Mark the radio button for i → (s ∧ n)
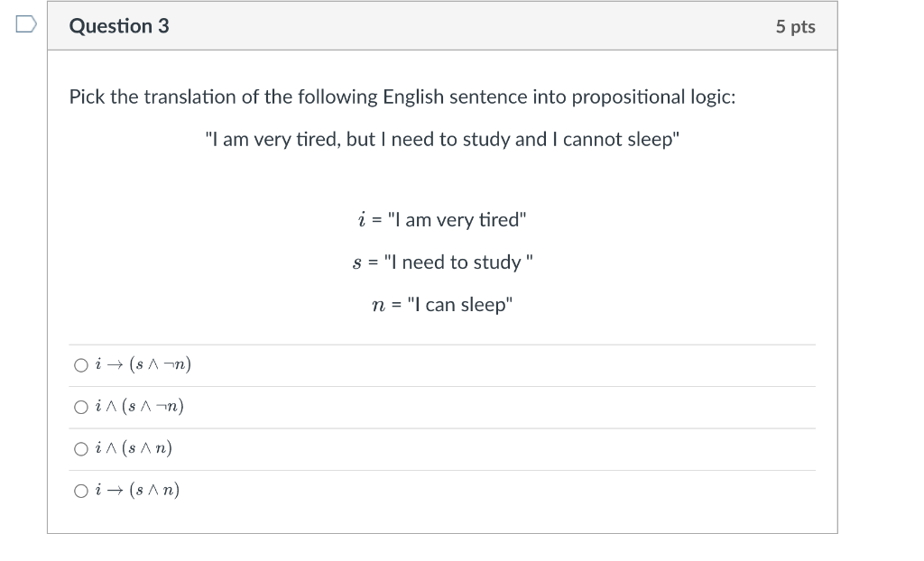This screenshot has height=561, width=924. click(x=81, y=491)
